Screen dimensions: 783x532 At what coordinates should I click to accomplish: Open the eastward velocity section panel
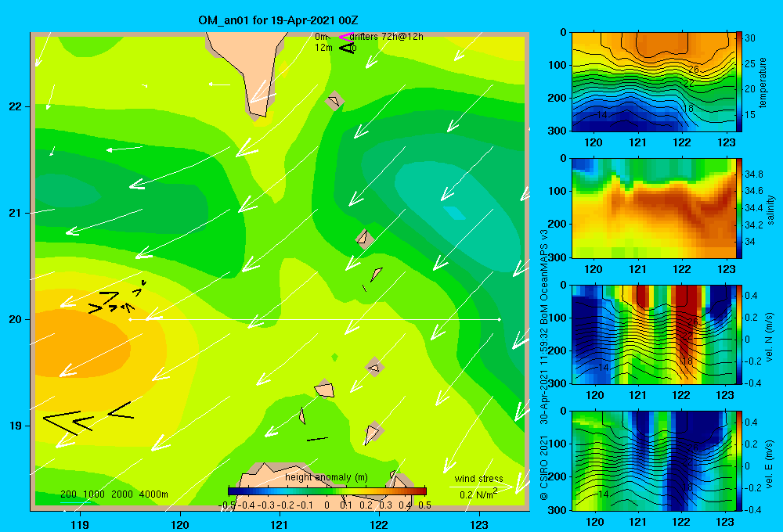(654, 461)
